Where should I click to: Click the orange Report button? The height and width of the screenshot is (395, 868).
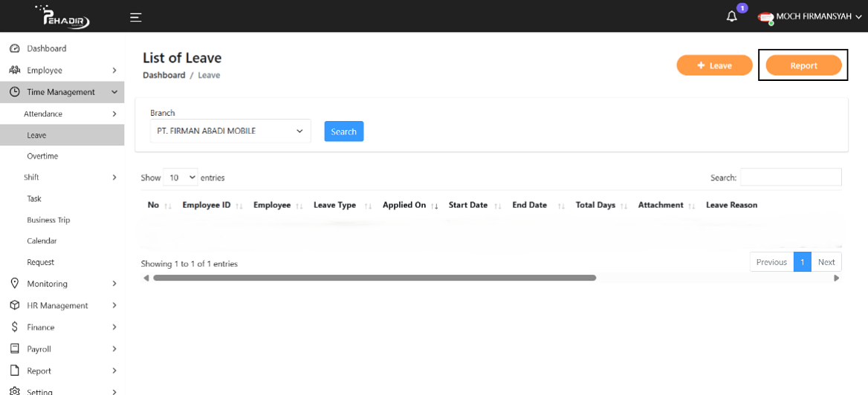(803, 65)
